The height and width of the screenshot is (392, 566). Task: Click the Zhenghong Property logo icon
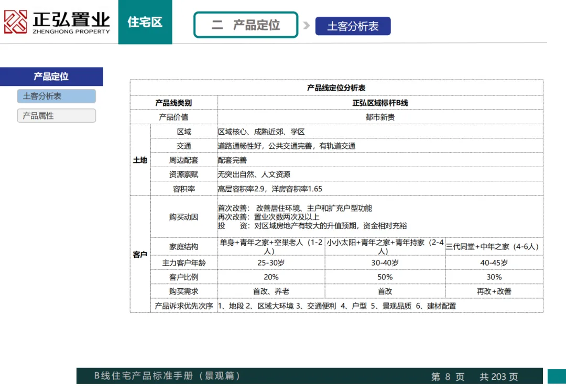point(16,21)
